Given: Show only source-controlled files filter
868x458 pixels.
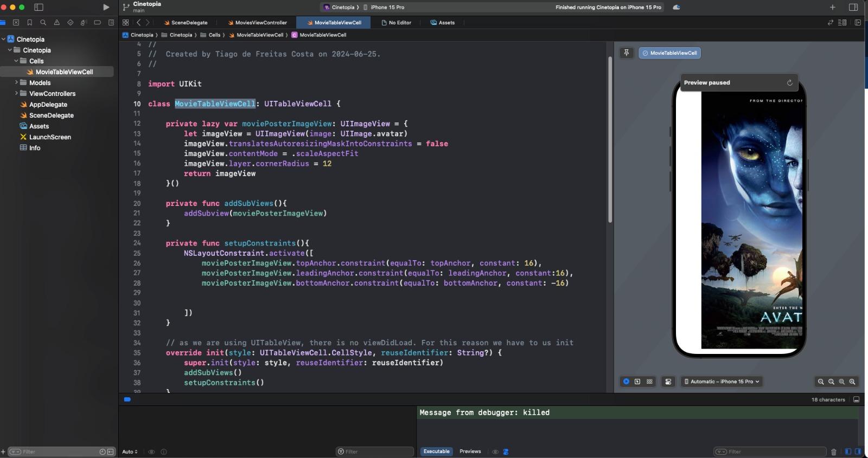Looking at the screenshot, I should [111, 451].
